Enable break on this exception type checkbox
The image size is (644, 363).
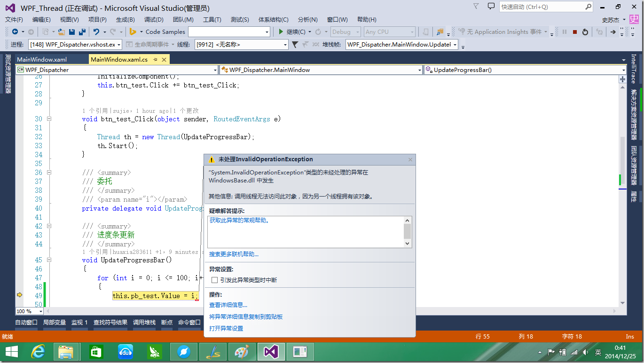click(x=214, y=279)
